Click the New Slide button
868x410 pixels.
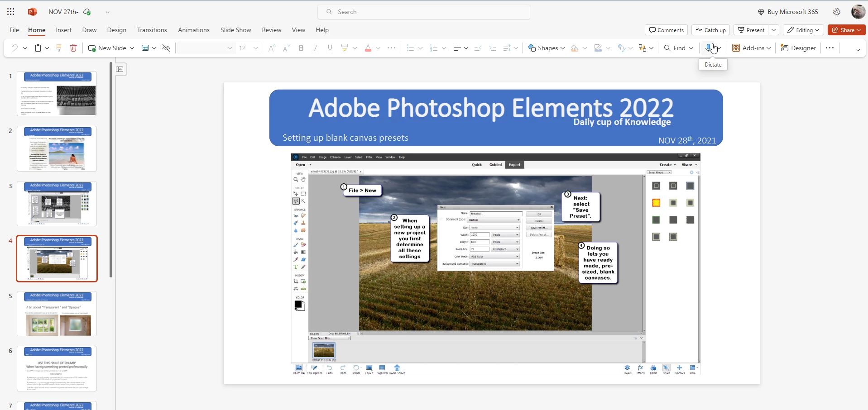[107, 48]
